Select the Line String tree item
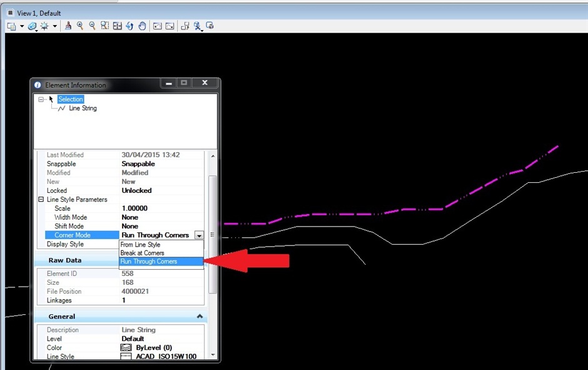Viewport: 588px width, 370px height. [x=81, y=108]
